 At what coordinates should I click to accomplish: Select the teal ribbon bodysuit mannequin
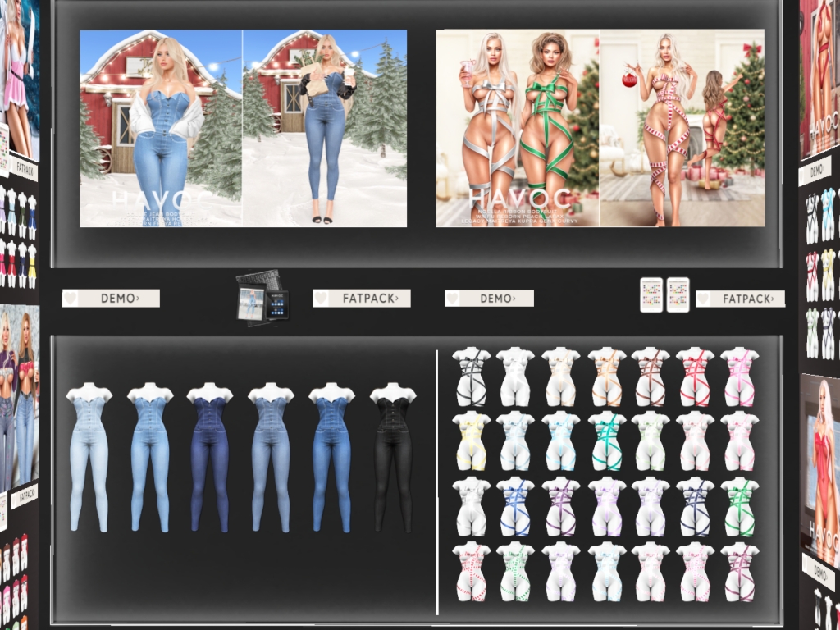(x=605, y=441)
